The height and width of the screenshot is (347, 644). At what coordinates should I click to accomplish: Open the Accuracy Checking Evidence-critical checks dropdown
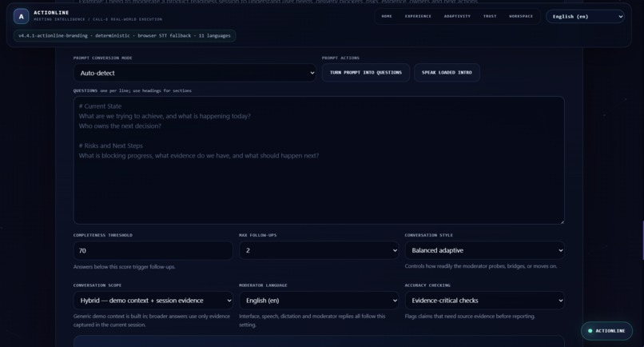coord(485,301)
